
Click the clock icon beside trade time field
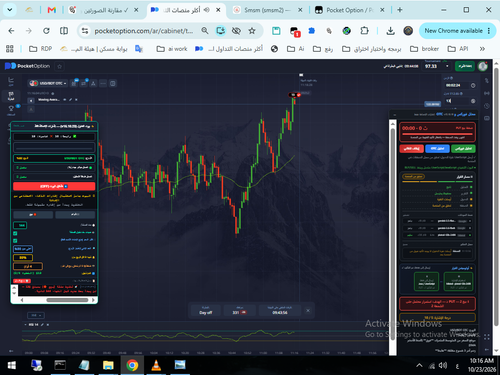(x=473, y=85)
